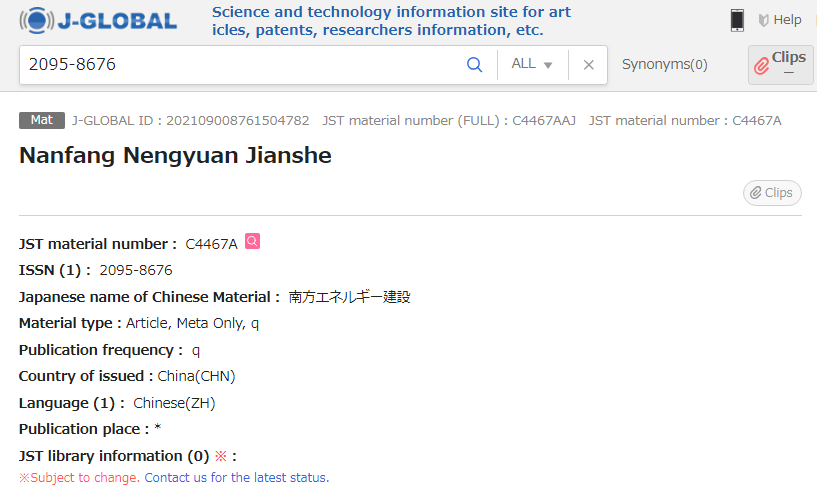Click the dropdown arrow beside ALL
Viewport: 817px width, 490px height.
pos(548,65)
